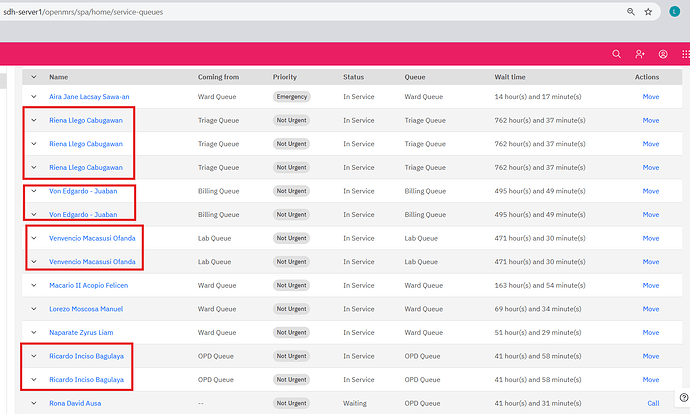
Task: Click the add patient icon
Action: click(640, 54)
